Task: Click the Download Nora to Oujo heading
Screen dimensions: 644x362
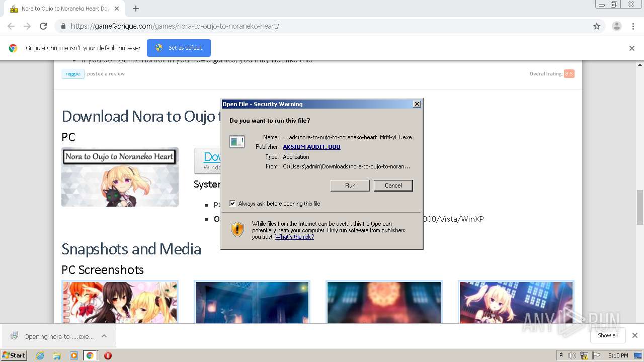Action: pyautogui.click(x=141, y=116)
